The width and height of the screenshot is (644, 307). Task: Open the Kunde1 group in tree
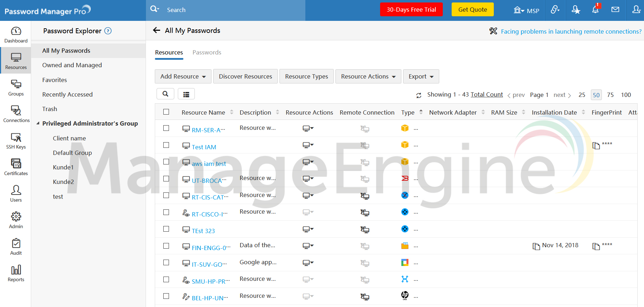[63, 167]
